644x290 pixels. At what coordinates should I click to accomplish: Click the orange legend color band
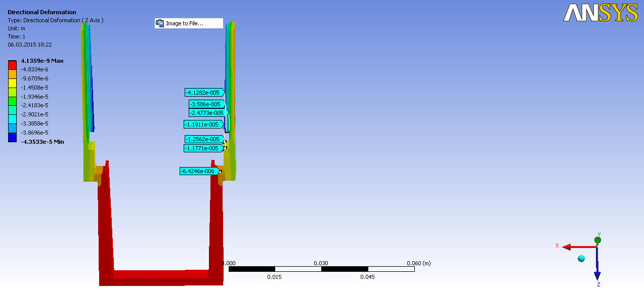(x=13, y=74)
